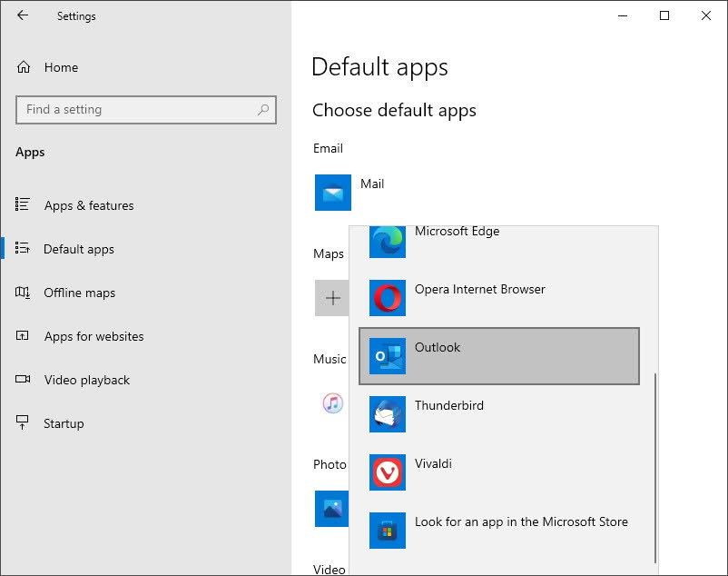Click the app chooser popup scrollbar
This screenshot has height=576, width=728.
[x=655, y=468]
